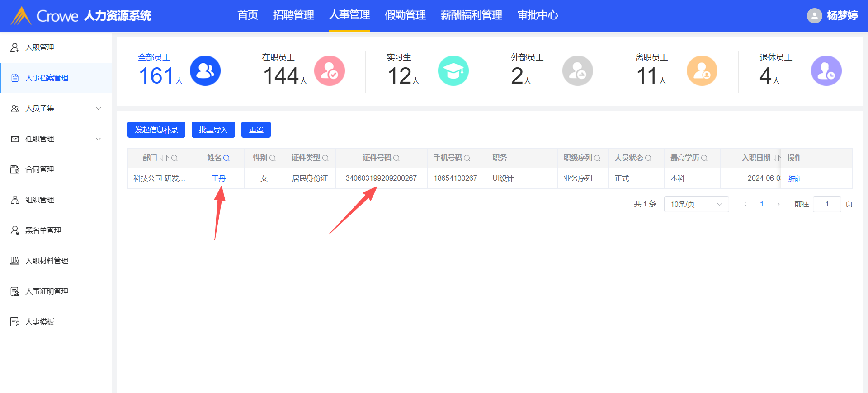The height and width of the screenshot is (393, 868).
Task: Click the 人员子集 people icon
Action: (15, 108)
